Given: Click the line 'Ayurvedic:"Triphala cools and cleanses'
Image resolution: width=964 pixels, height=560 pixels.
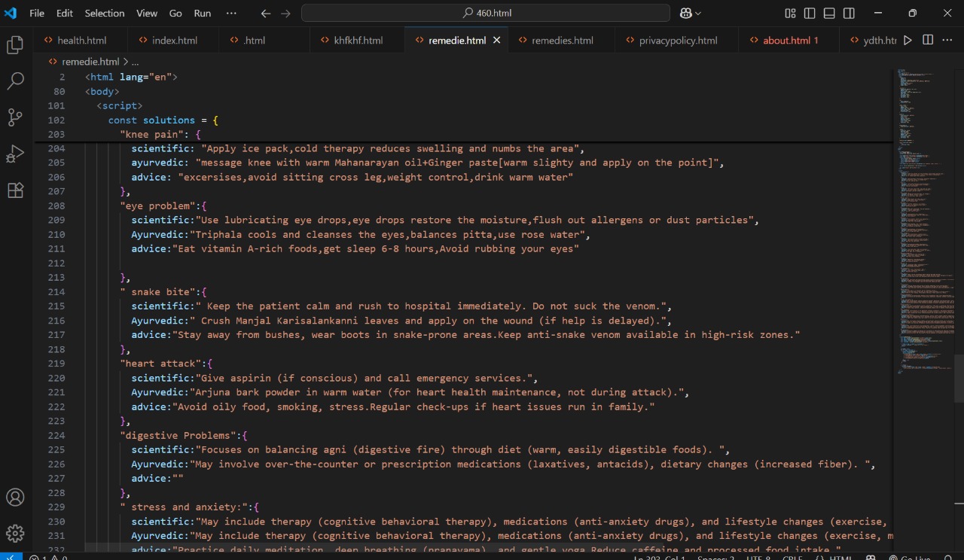Looking at the screenshot, I should [361, 234].
